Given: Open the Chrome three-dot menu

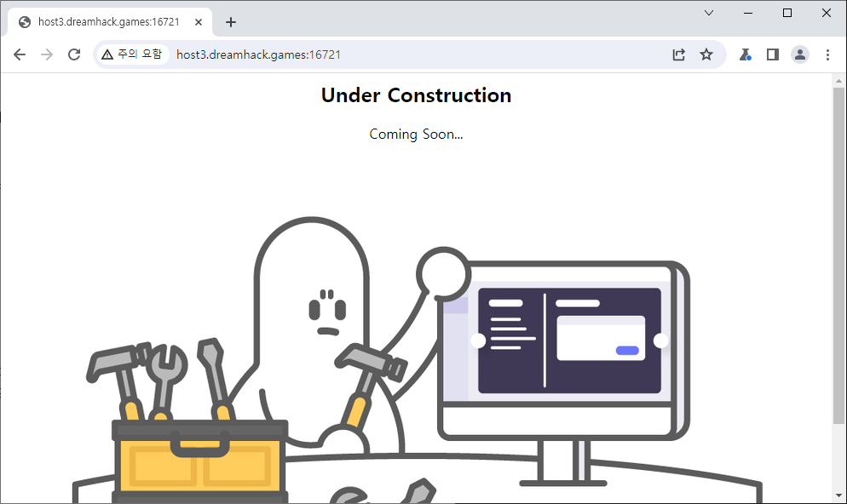Looking at the screenshot, I should coord(827,54).
